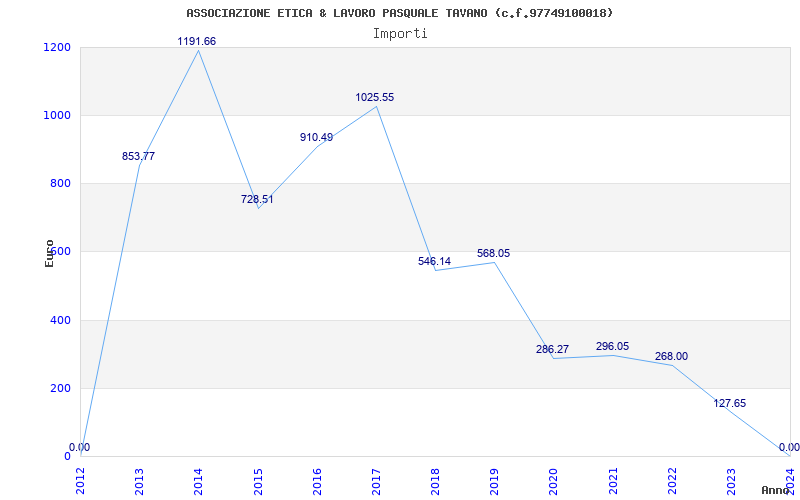This screenshot has width=800, height=500.
Task: Select the 400 y-axis tick label
Action: click(x=60, y=320)
